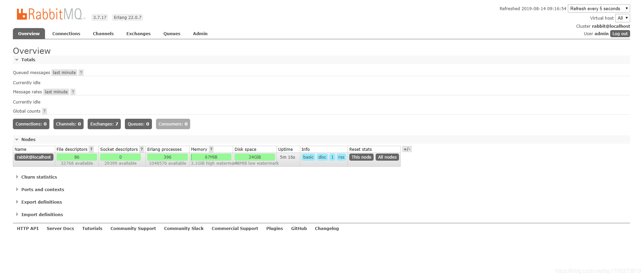
Task: Open the Tutorials link
Action: (x=92, y=228)
